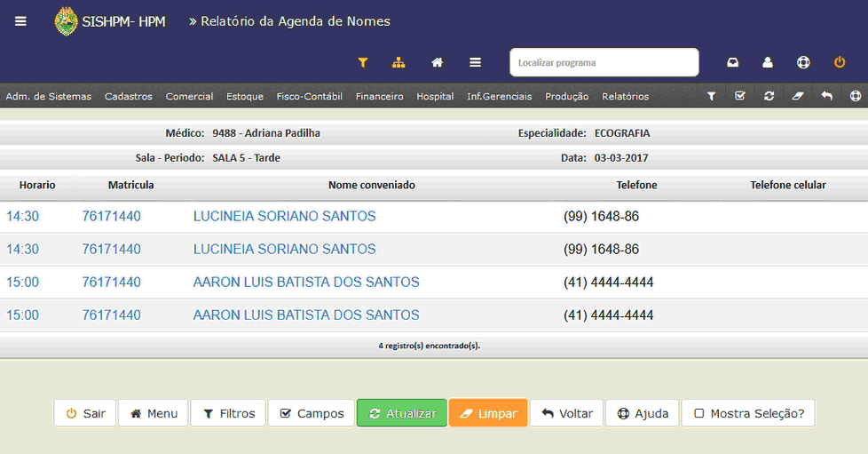Sort by the Telefone column header
868x454 pixels.
[x=636, y=185]
